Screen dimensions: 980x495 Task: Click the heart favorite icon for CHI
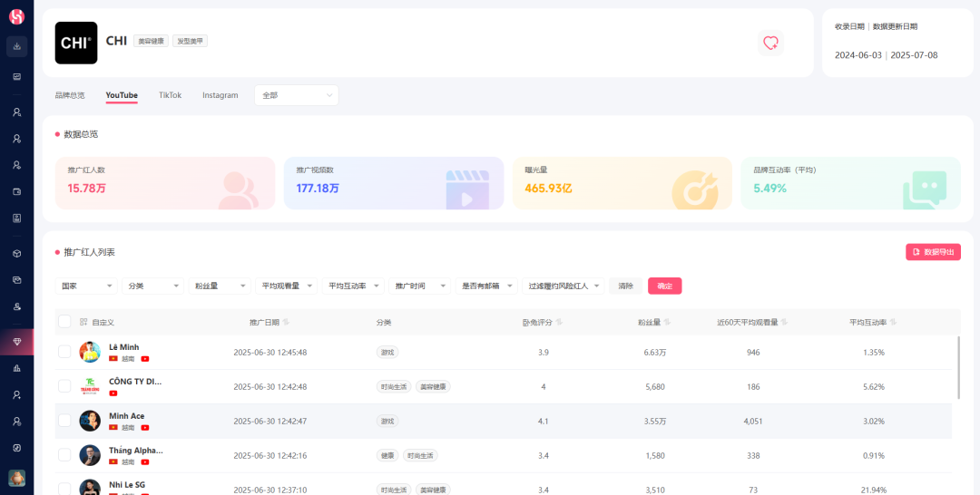770,44
